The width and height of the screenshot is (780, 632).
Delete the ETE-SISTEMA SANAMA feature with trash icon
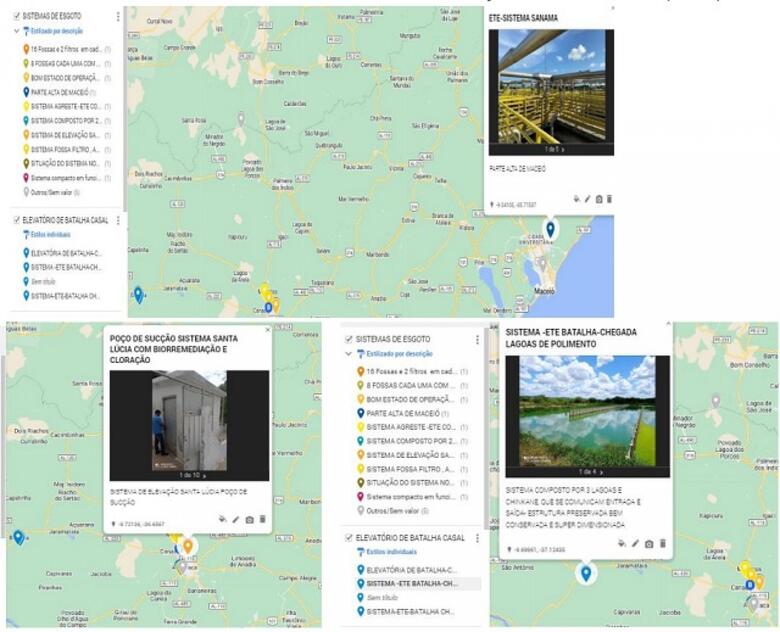[x=609, y=199]
